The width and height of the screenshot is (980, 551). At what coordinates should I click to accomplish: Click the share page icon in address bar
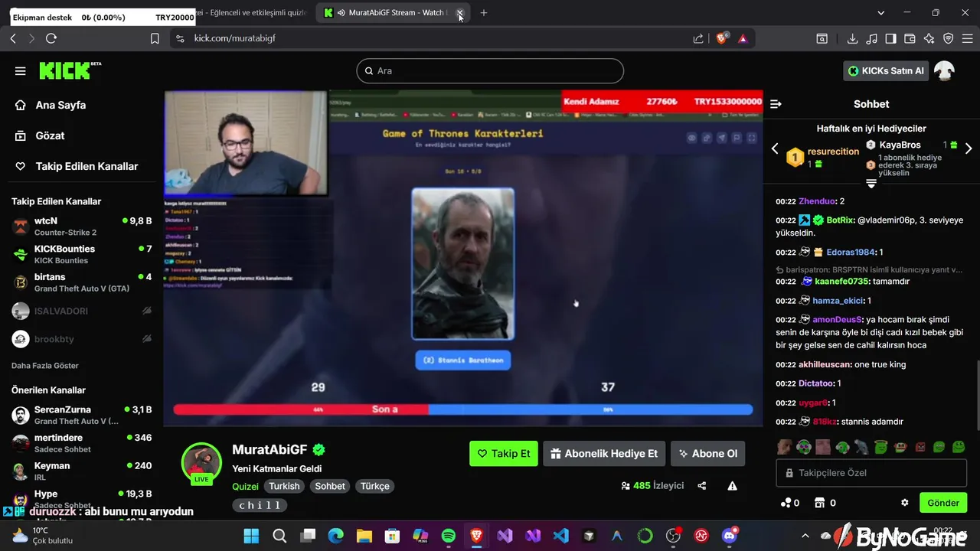coord(698,38)
